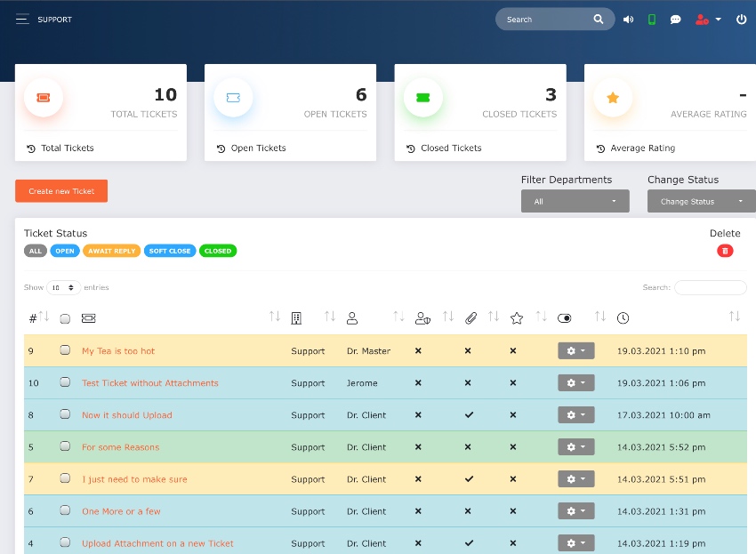This screenshot has width=756, height=554.
Task: Click the Create new Ticket button
Action: click(x=60, y=190)
